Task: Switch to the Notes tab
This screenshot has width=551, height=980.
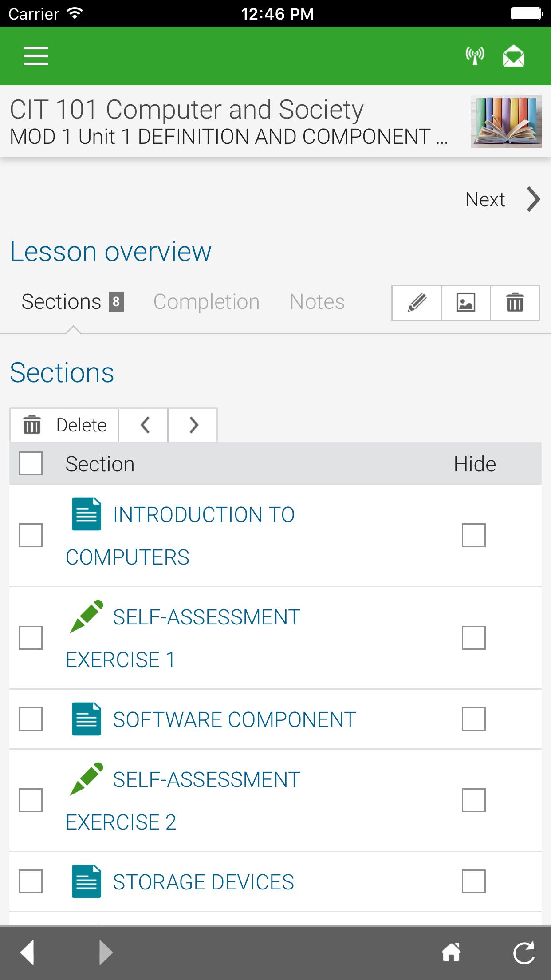Action: [x=317, y=302]
